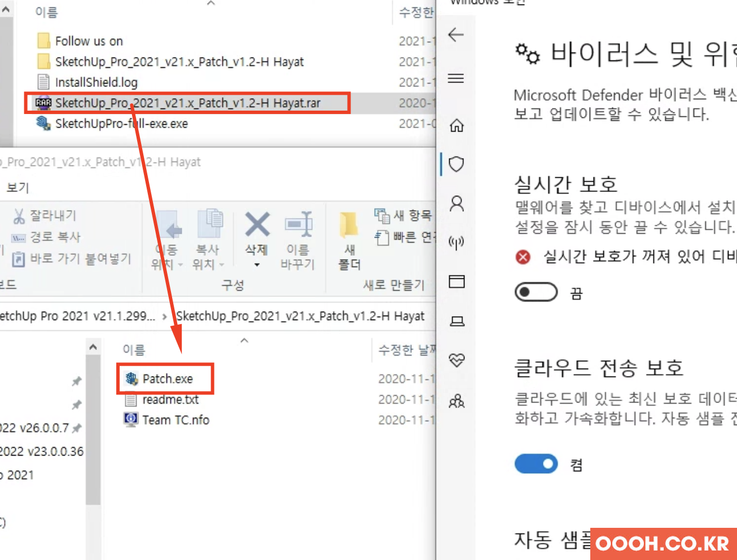Viewport: 737px width, 560px height.
Task: Open device security laptop icon
Action: (x=457, y=322)
